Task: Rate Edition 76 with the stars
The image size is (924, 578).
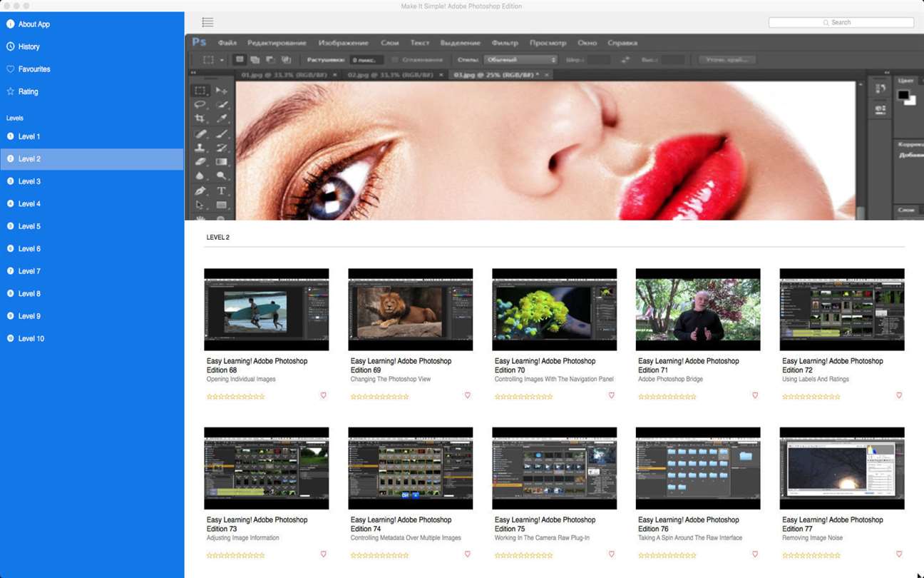Action: pyautogui.click(x=667, y=555)
